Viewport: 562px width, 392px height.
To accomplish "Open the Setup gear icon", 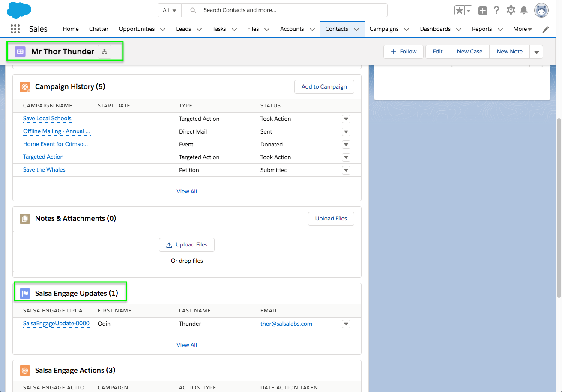I will pyautogui.click(x=511, y=10).
